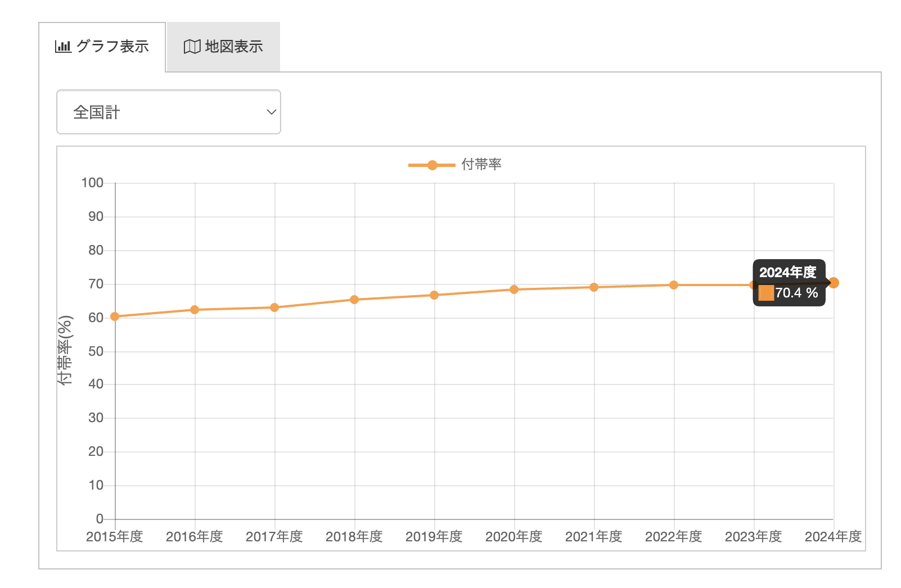901x588 pixels.
Task: Click the dropdown chevron arrow next to 全国計
Action: pos(271,112)
